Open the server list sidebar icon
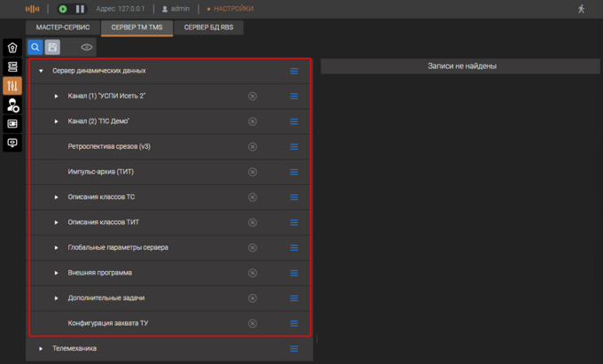This screenshot has width=603, height=364. pos(12,66)
